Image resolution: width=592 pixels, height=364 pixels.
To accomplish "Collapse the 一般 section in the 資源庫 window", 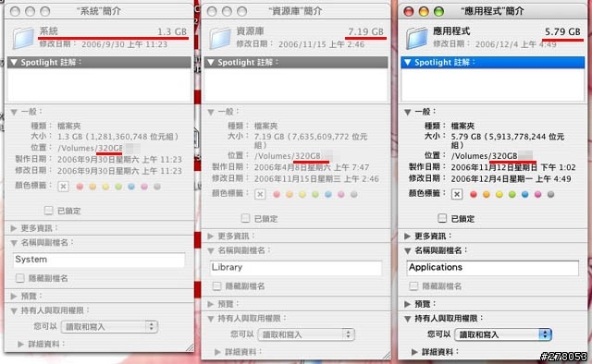I will click(x=211, y=112).
